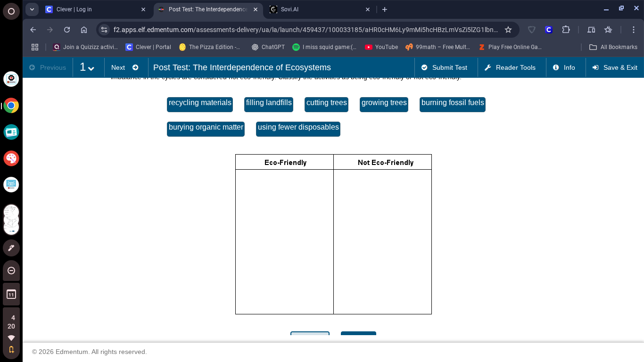Open the YouTube bookmark
644x362 pixels.
point(381,47)
